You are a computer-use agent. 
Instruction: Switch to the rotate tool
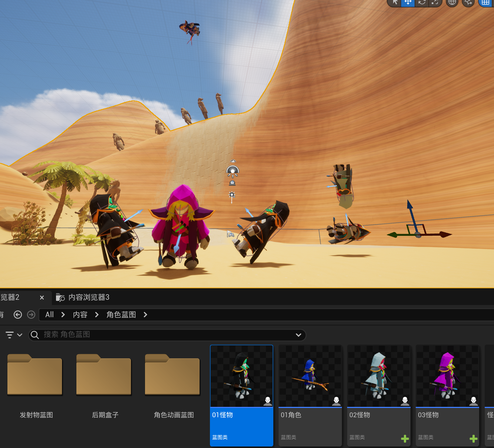tap(422, 2)
